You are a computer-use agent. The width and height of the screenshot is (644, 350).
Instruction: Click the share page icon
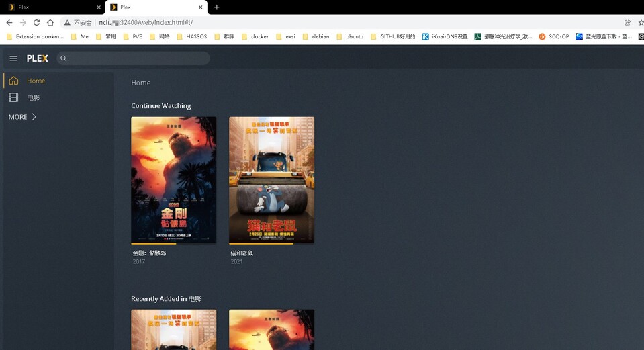coord(628,23)
